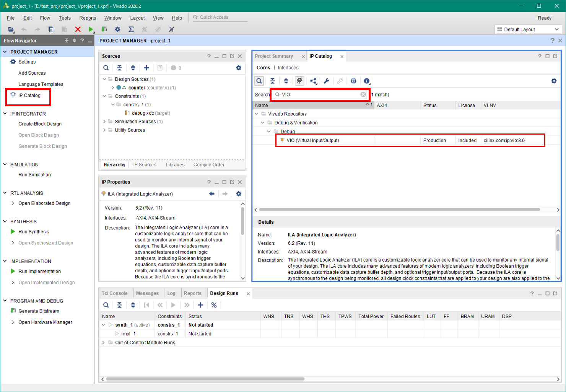Open IP Properties settings gear

click(x=239, y=194)
